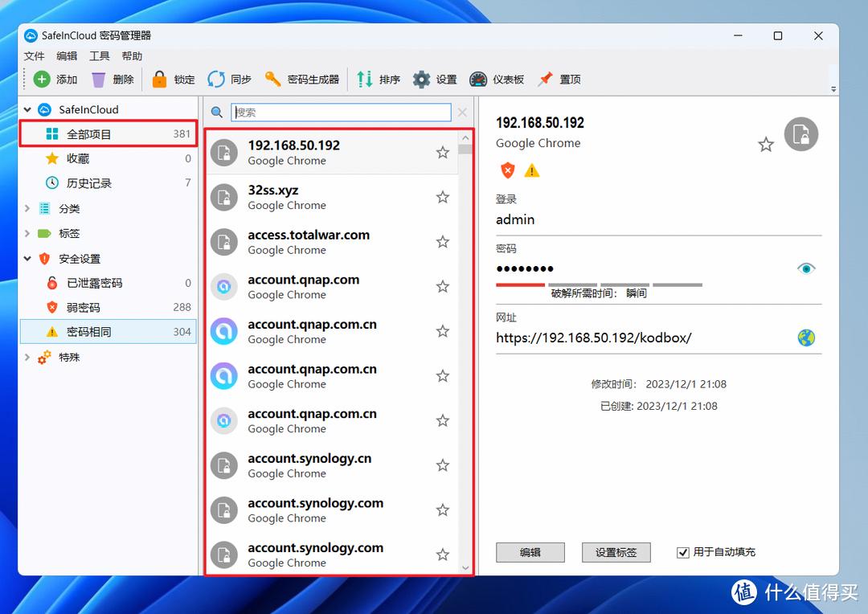Open the 文件 menu
The image size is (868, 614).
tap(35, 56)
